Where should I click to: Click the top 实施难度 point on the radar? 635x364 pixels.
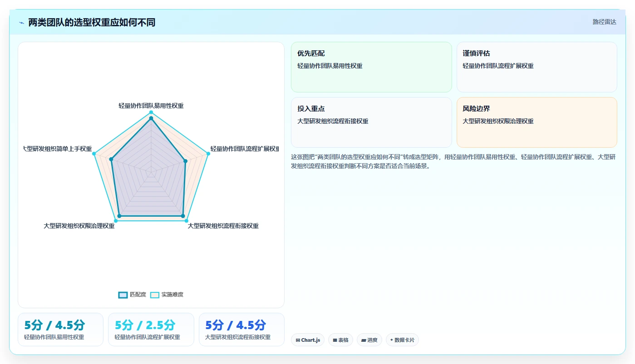151,112
